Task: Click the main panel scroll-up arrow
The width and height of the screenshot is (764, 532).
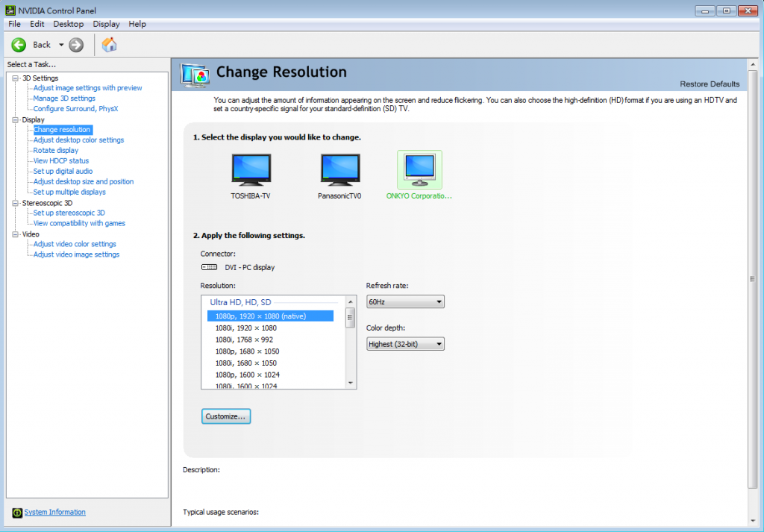Action: [753, 64]
